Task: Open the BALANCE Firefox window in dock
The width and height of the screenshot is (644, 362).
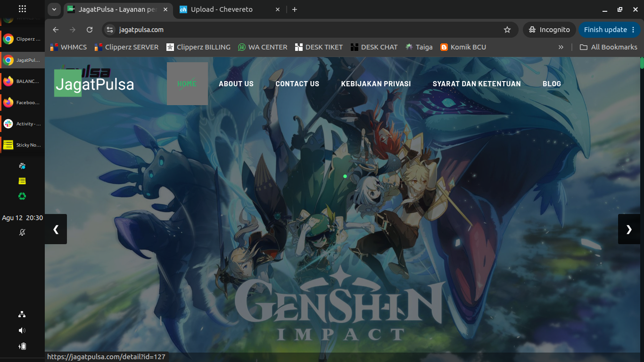Action: [22, 81]
